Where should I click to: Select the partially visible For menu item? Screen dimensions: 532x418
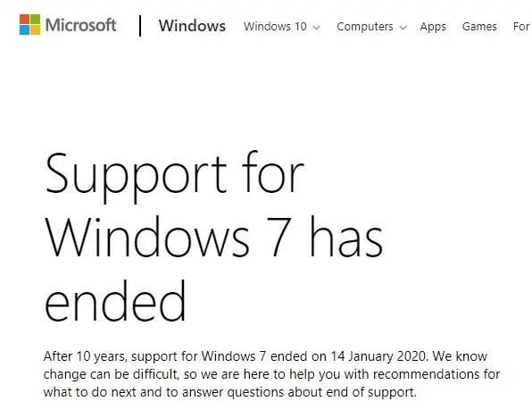[522, 27]
